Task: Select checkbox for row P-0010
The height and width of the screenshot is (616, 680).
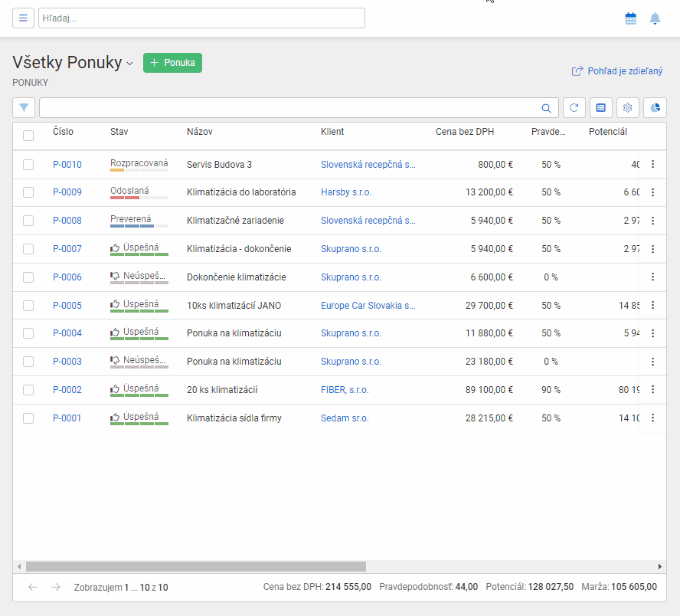Action: pyautogui.click(x=28, y=165)
